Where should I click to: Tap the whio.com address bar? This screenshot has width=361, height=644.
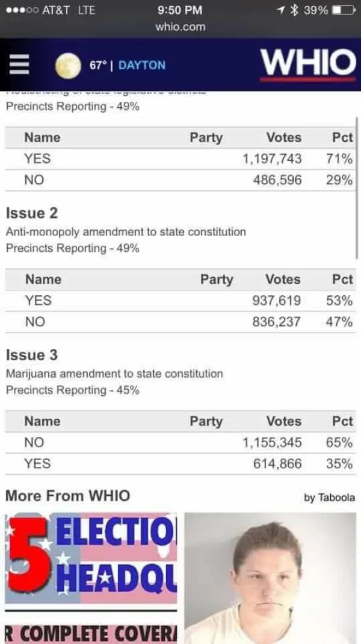click(180, 27)
